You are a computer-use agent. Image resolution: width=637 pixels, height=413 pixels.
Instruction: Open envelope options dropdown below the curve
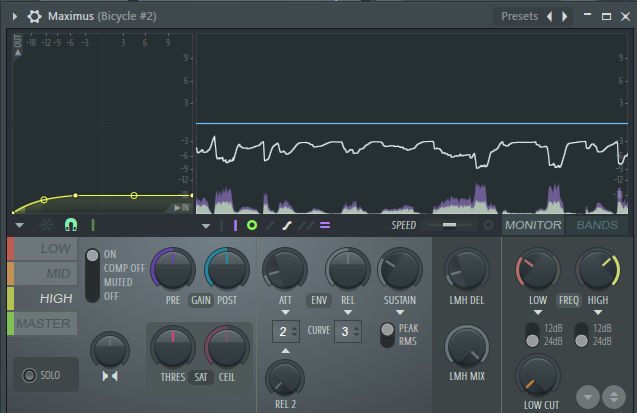(x=20, y=225)
